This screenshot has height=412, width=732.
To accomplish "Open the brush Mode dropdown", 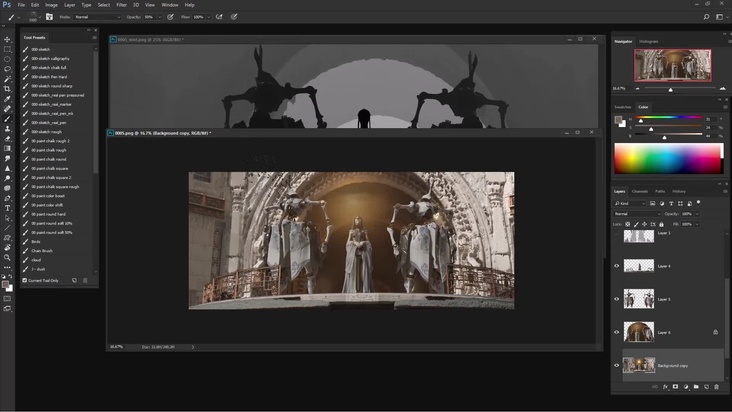I will [98, 17].
